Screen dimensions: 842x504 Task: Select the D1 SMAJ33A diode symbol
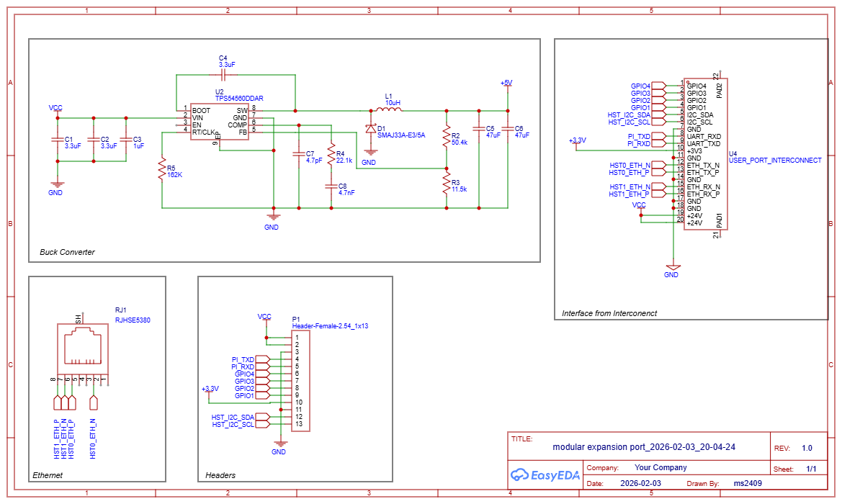[370, 129]
